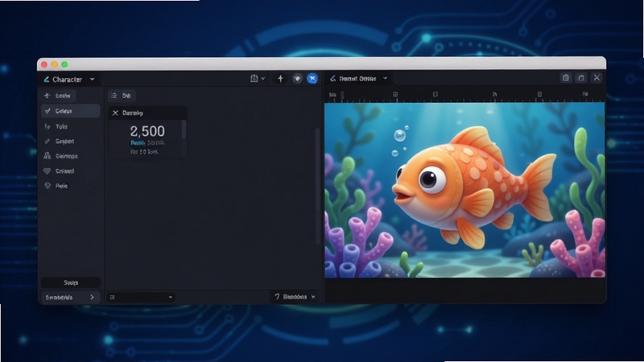Screen dimensions: 644x362
Task: Click the plus add icon in the toolbar
Action: 280,78
